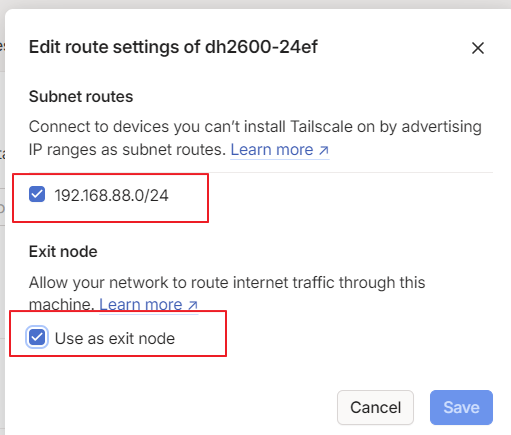Click the Use as exit node label
Image resolution: width=511 pixels, height=435 pixels.
click(115, 338)
